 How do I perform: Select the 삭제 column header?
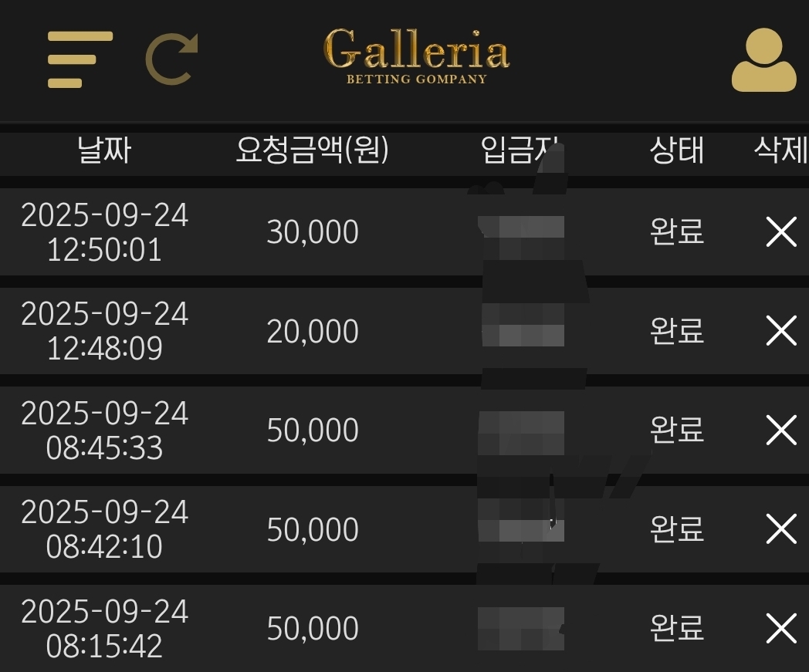[781, 150]
